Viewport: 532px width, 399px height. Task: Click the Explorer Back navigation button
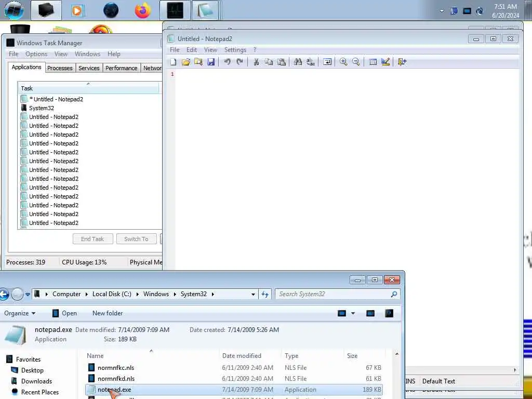(x=4, y=294)
